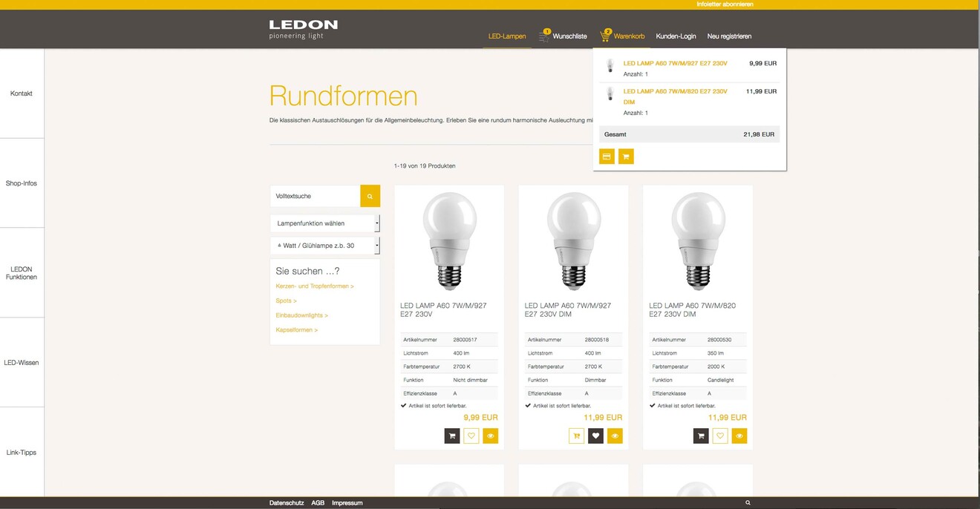Click product image of LED LAMP 7W/M/927 DIM
The height and width of the screenshot is (509, 980).
tap(574, 240)
